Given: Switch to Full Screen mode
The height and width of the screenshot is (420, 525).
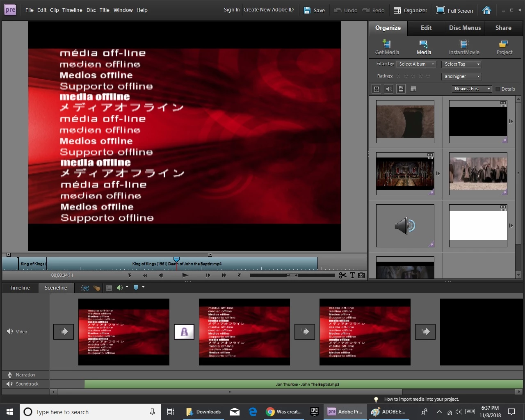Looking at the screenshot, I should (x=454, y=10).
